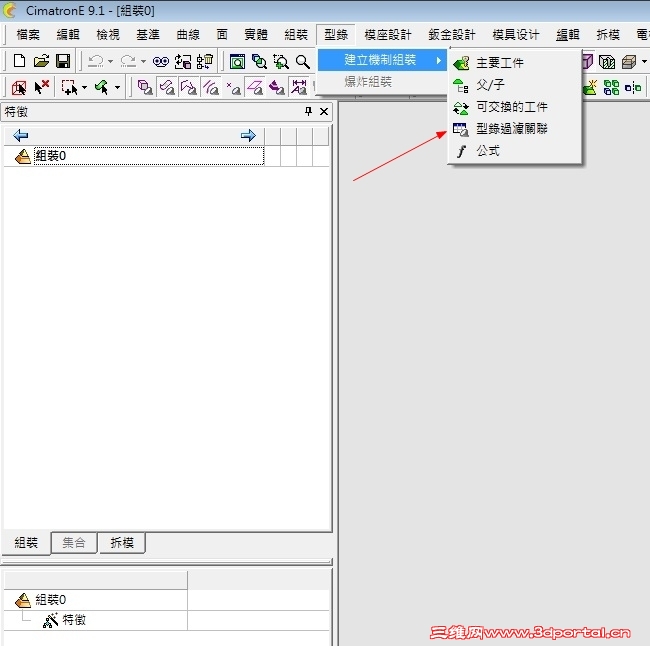Image resolution: width=650 pixels, height=646 pixels.
Task: Click the magnifying glass zoom icon
Action: pos(303,62)
